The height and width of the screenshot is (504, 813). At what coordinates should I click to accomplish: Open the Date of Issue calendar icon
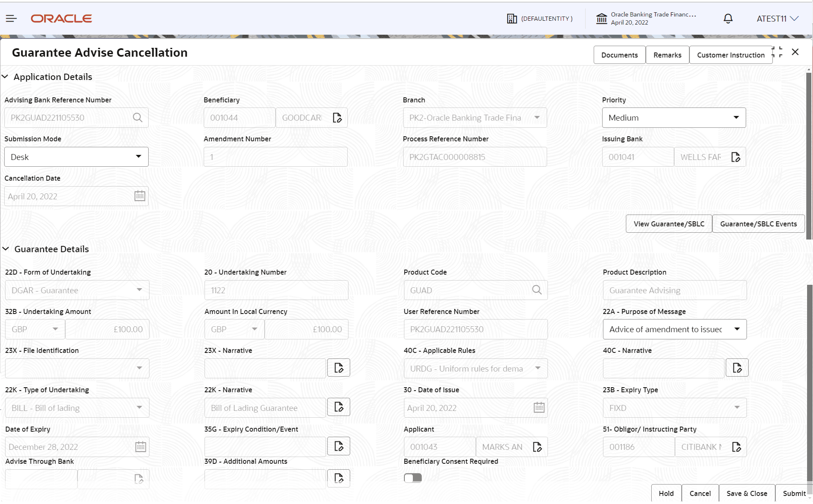539,407
